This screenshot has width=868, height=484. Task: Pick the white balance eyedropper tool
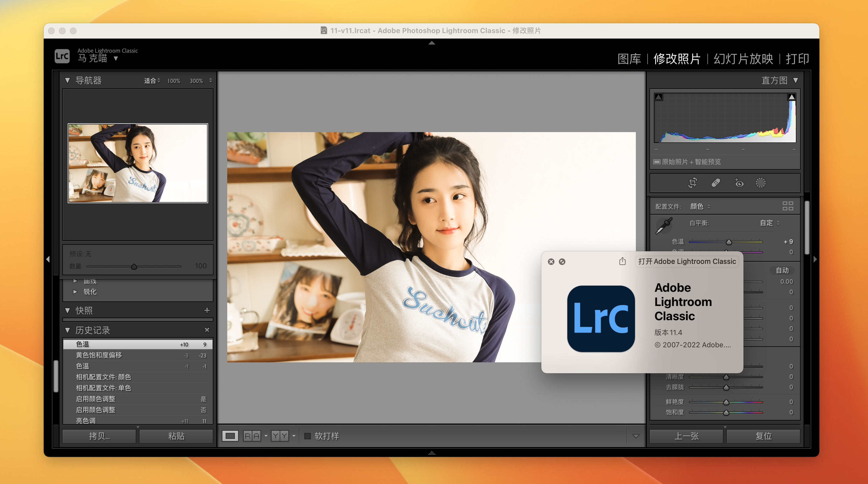click(x=664, y=225)
